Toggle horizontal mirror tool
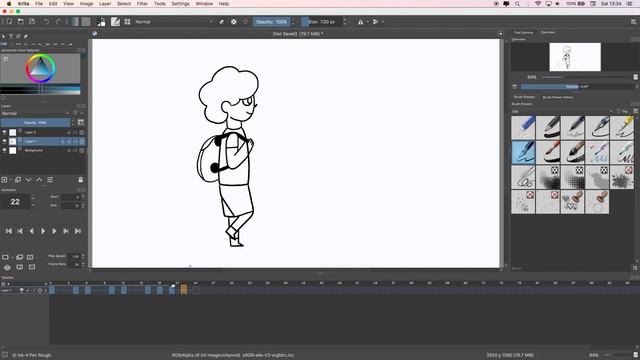Screen dimensions: 640x360 [x=360, y=22]
